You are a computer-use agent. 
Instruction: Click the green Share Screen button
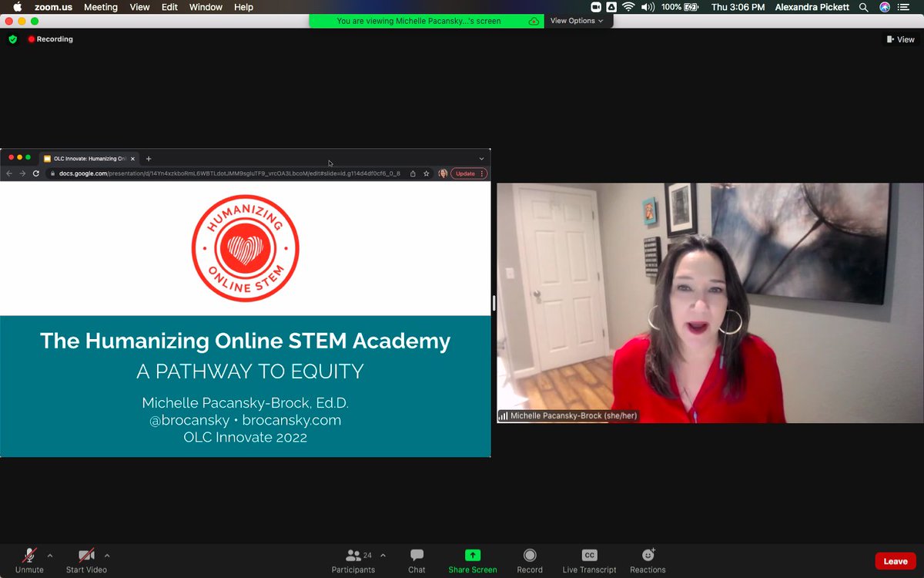pyautogui.click(x=473, y=560)
